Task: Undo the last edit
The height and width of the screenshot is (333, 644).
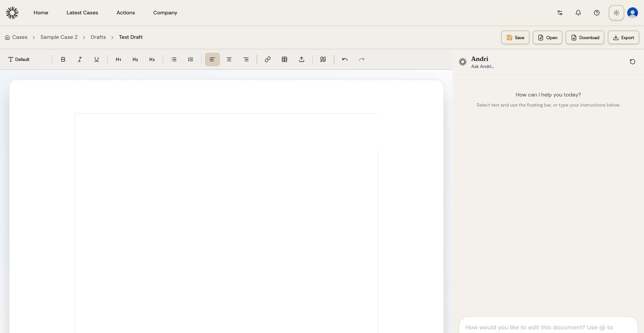Action: coord(344,59)
